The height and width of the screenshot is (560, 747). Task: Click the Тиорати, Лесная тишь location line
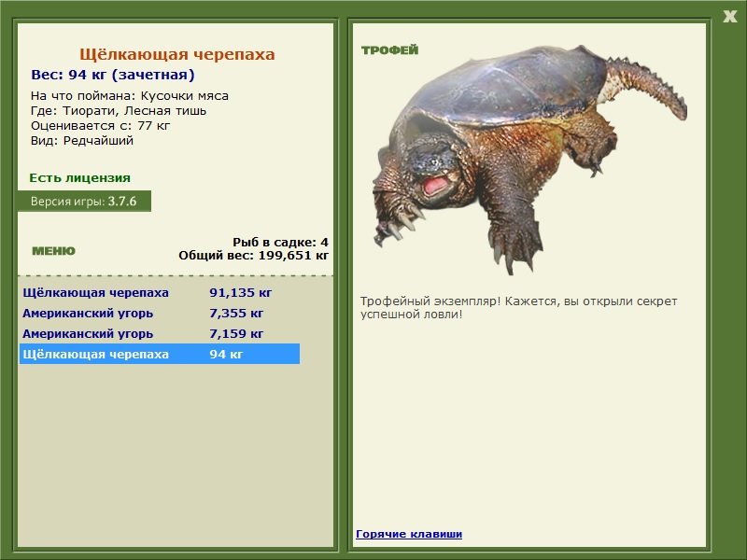click(x=119, y=110)
